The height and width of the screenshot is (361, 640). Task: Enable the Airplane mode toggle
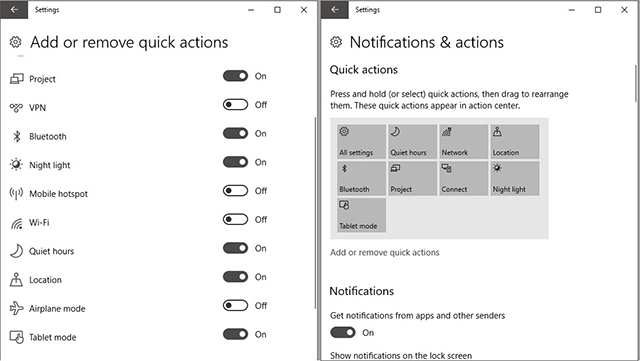(235, 305)
